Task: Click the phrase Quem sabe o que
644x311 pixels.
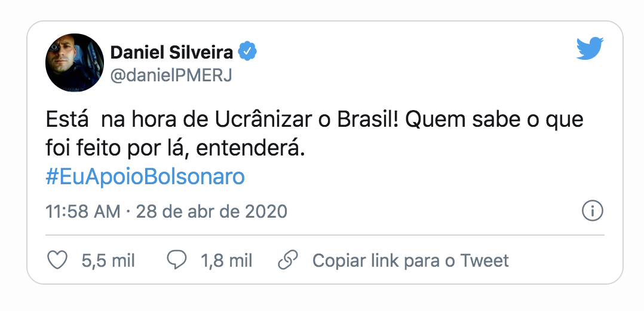Action: coord(495,120)
